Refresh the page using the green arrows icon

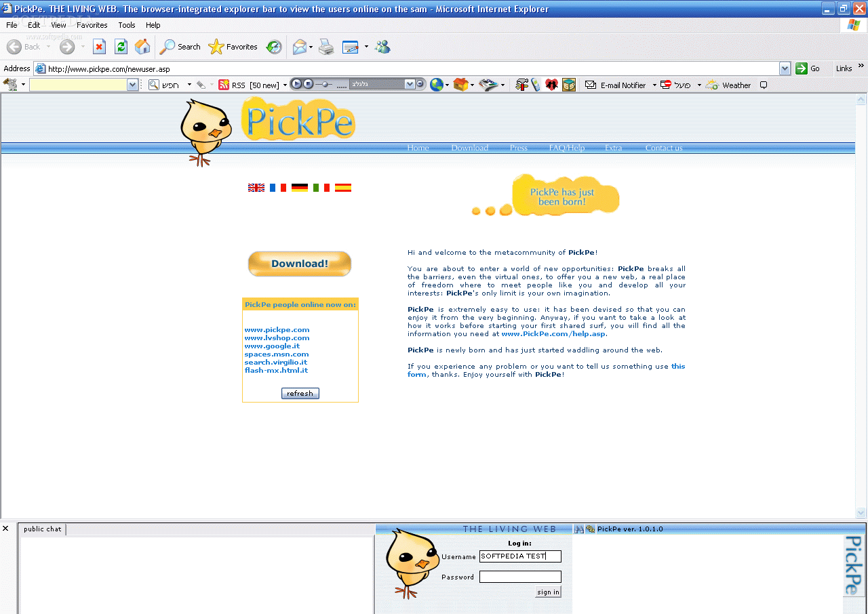click(121, 47)
